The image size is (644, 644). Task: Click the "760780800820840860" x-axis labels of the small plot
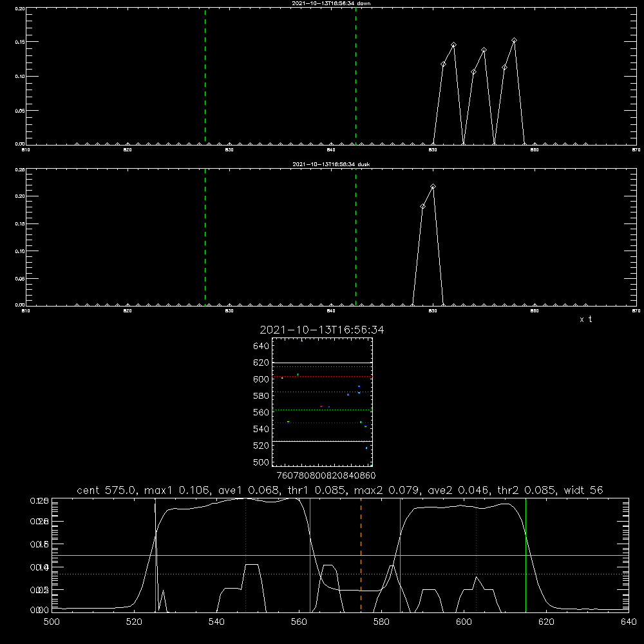pyautogui.click(x=326, y=476)
